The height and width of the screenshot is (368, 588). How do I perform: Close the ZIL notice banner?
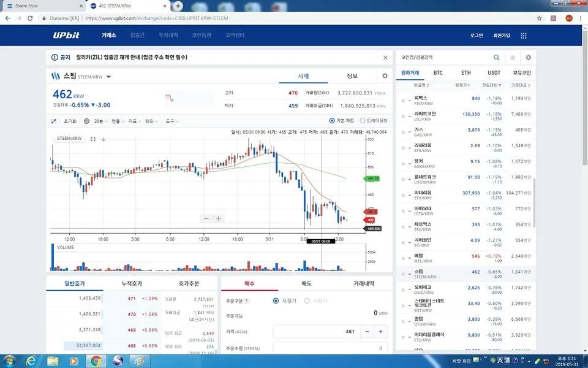[385, 58]
